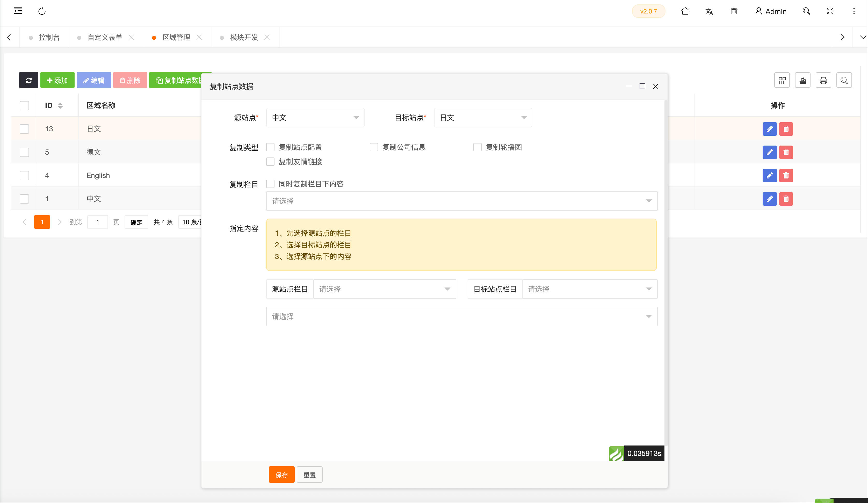Toggle fullscreen mode icon
The width and height of the screenshot is (868, 503).
[830, 11]
